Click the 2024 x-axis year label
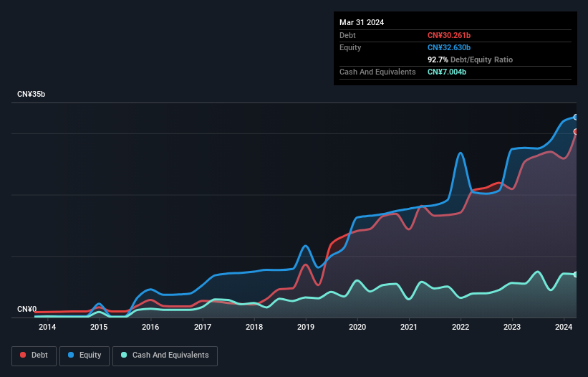This screenshot has width=588, height=377. pyautogui.click(x=564, y=328)
